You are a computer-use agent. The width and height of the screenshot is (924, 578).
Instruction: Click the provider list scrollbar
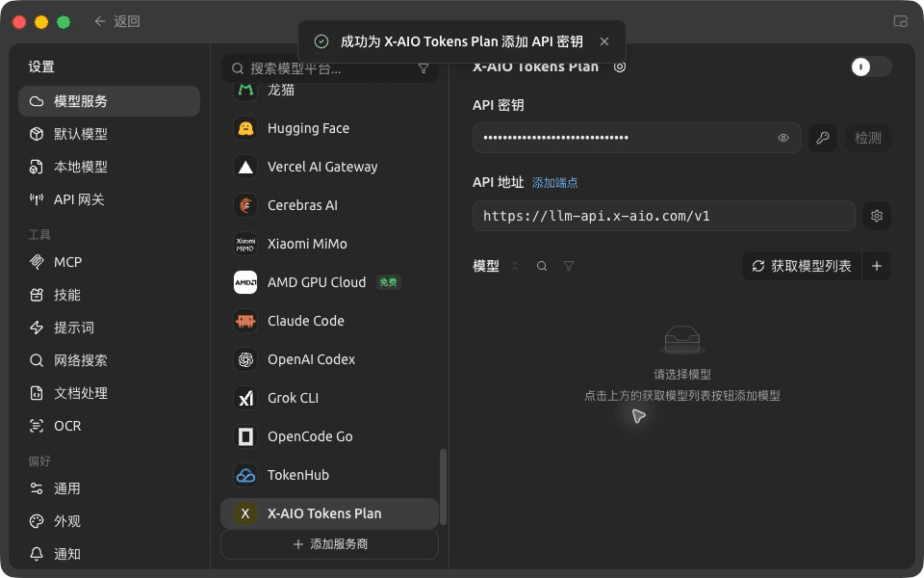443,487
